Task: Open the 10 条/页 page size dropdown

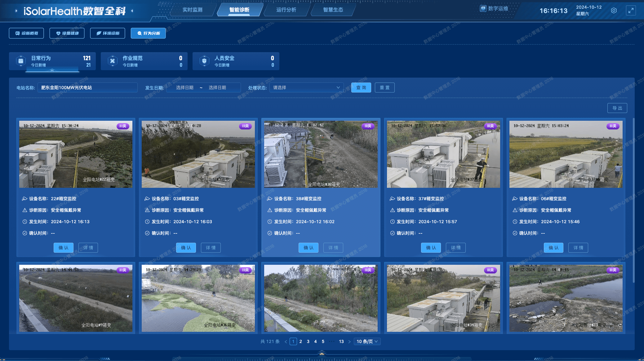Action: 367,341
